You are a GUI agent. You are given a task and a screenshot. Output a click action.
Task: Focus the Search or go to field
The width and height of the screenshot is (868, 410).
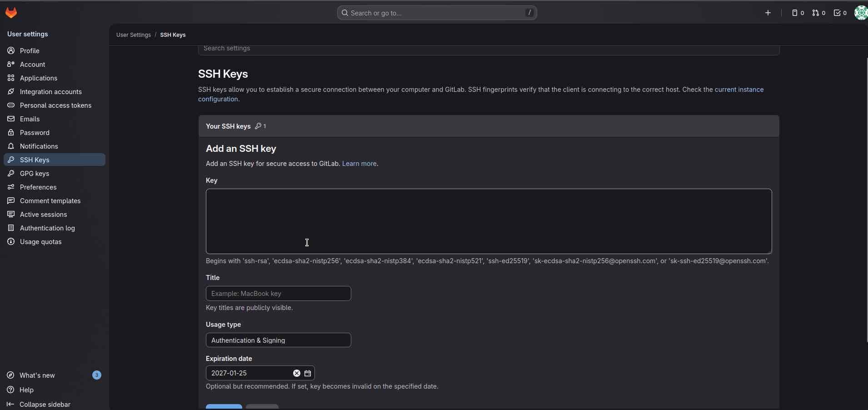(x=437, y=13)
